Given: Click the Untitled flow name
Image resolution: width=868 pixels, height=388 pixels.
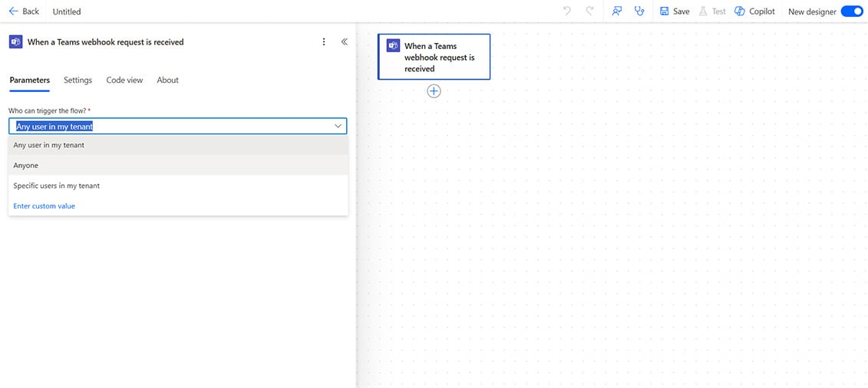Looking at the screenshot, I should tap(67, 11).
